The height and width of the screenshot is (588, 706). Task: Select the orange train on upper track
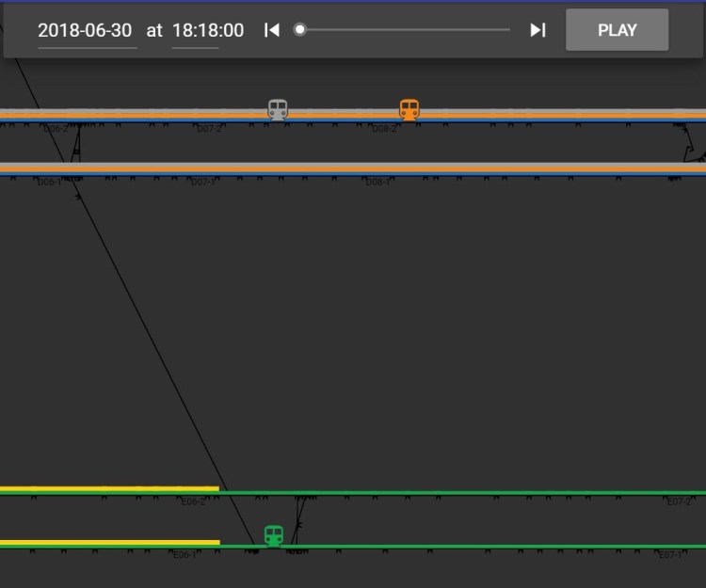point(409,110)
